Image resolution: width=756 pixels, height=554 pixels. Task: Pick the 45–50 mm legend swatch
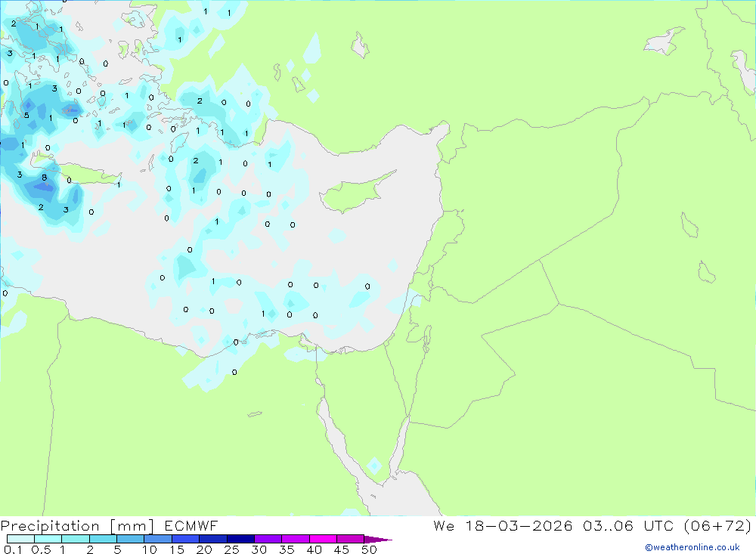pyautogui.click(x=351, y=539)
